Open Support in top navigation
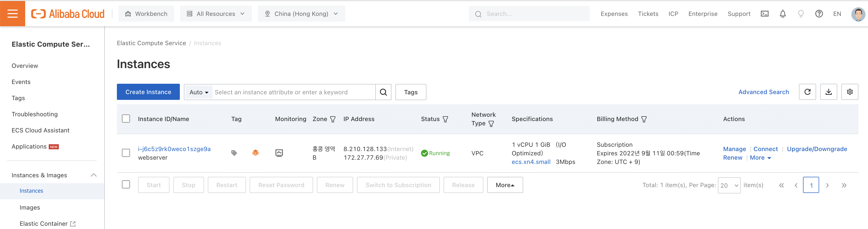This screenshot has height=229, width=868. click(x=739, y=14)
